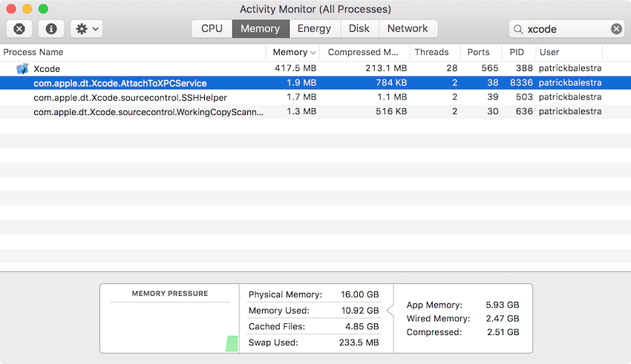Sort by Ports column header

[481, 52]
